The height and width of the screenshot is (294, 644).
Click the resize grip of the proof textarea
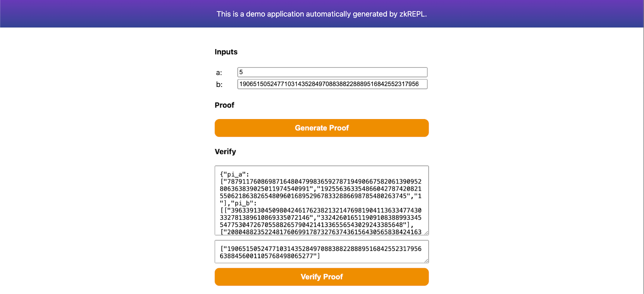pos(426,232)
